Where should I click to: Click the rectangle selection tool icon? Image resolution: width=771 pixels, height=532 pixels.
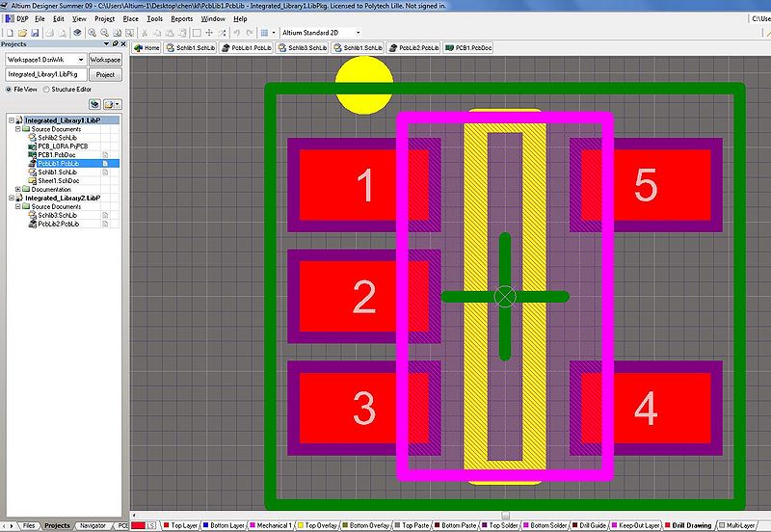pyautogui.click(x=197, y=32)
